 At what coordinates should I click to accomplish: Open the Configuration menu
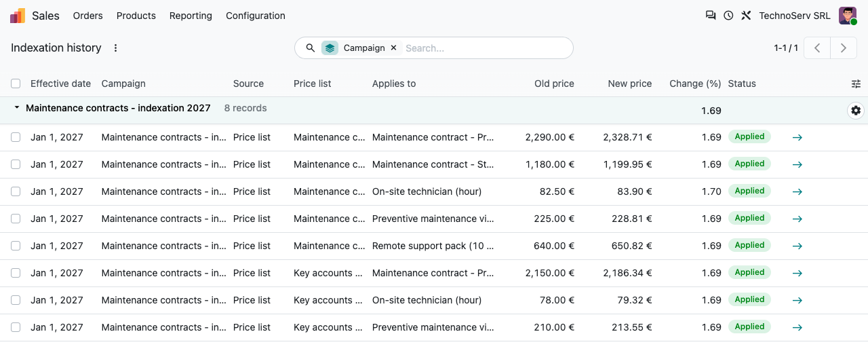(x=256, y=16)
